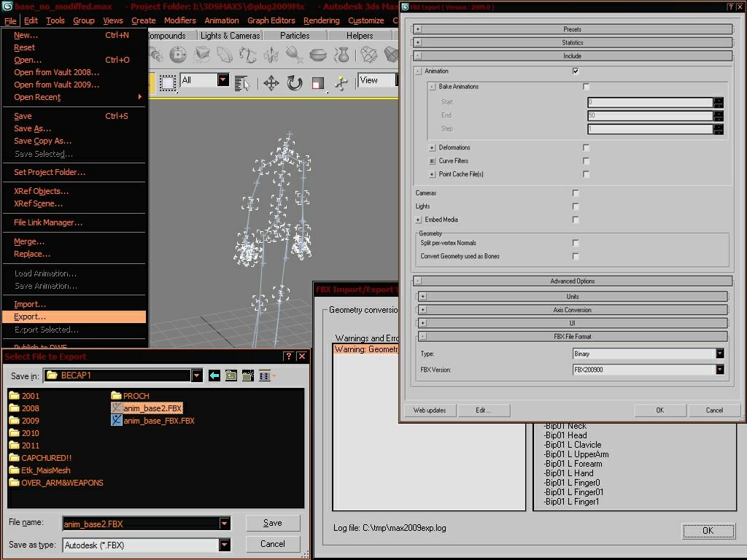Uncheck the Animation checkbox

[x=576, y=71]
